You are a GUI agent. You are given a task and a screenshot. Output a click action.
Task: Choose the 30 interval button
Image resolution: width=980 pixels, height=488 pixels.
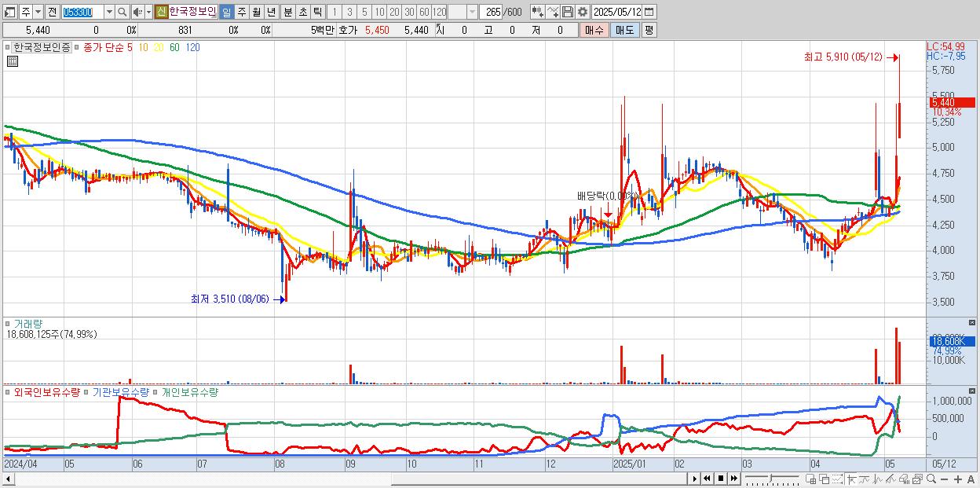tap(409, 12)
